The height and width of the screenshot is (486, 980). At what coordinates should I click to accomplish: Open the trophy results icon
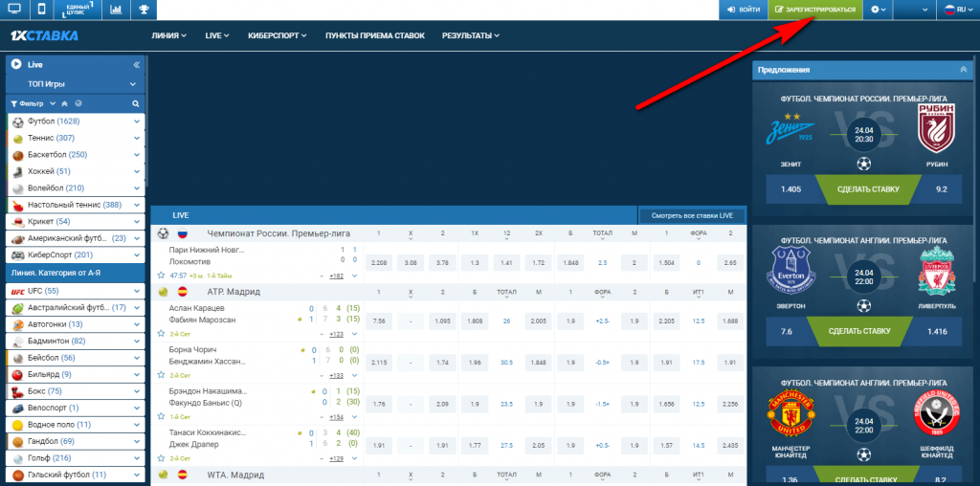144,10
